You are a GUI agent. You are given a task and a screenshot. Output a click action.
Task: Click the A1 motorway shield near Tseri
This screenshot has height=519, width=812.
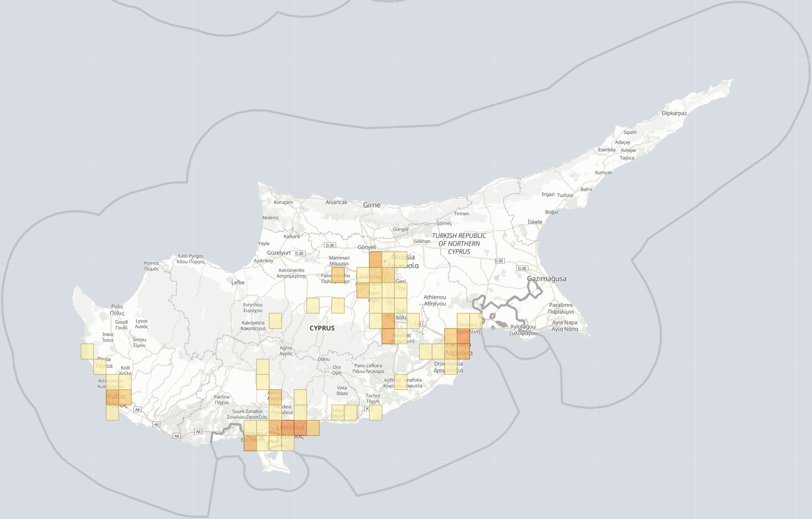pyautogui.click(x=390, y=302)
